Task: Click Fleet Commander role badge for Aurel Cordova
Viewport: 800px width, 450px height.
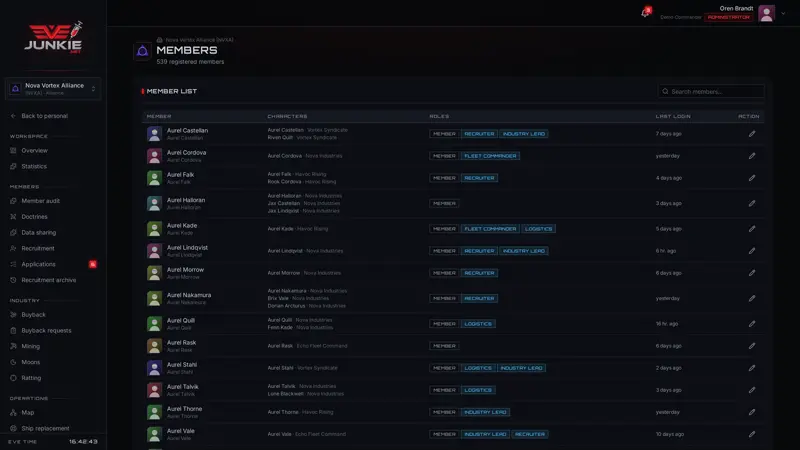Action: tap(490, 156)
